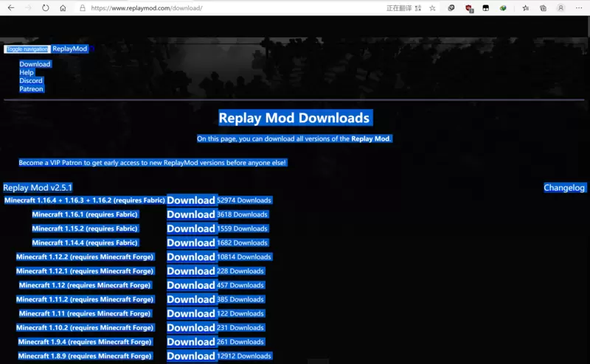The height and width of the screenshot is (364, 590).
Task: Click the 10814 Downloads count
Action: coord(244,257)
